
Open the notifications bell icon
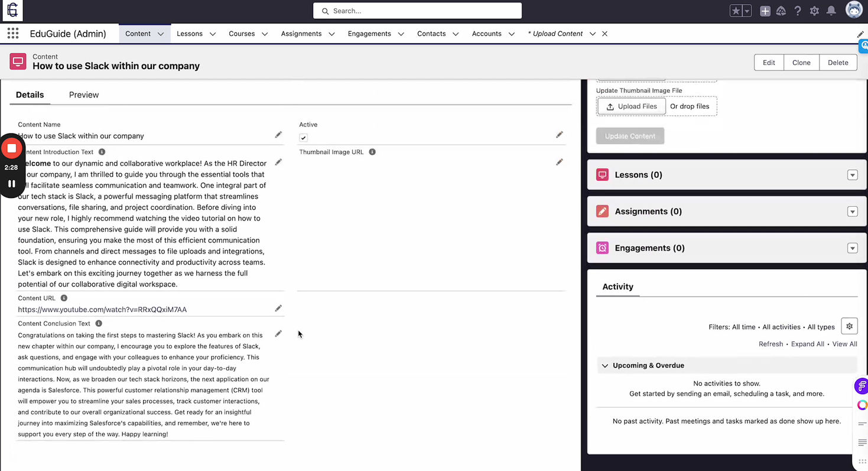(831, 11)
